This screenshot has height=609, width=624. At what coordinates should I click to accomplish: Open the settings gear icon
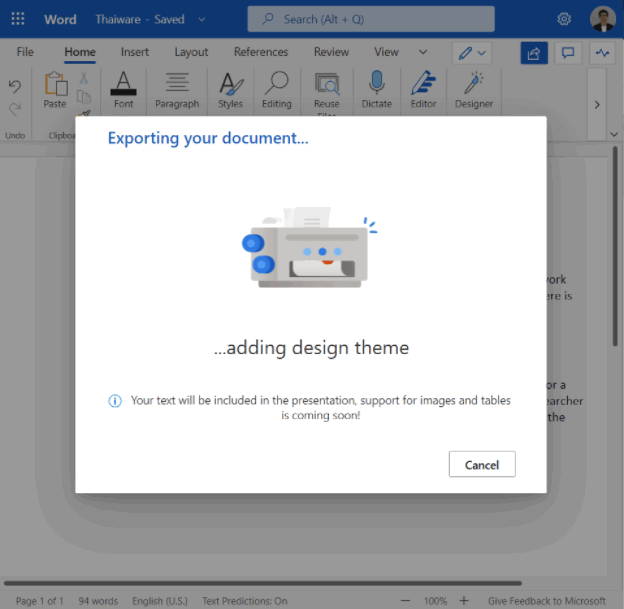pyautogui.click(x=564, y=19)
